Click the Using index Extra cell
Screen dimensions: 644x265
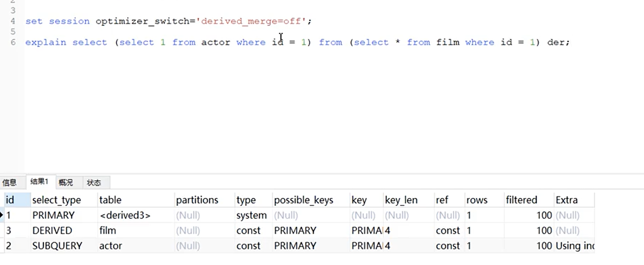(574, 246)
